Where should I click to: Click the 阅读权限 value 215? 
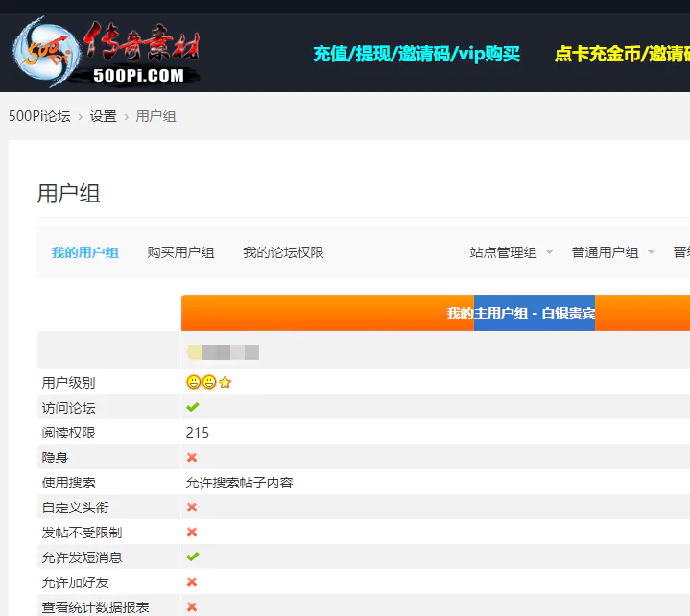click(x=197, y=433)
